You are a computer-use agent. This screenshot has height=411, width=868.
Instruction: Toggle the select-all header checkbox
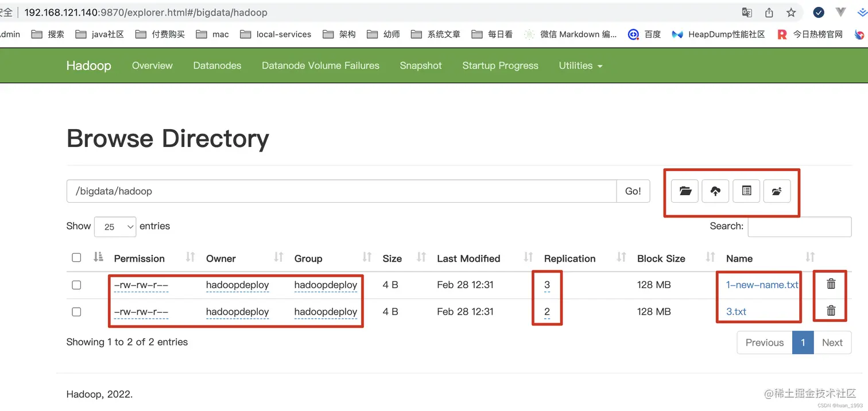[x=76, y=258]
